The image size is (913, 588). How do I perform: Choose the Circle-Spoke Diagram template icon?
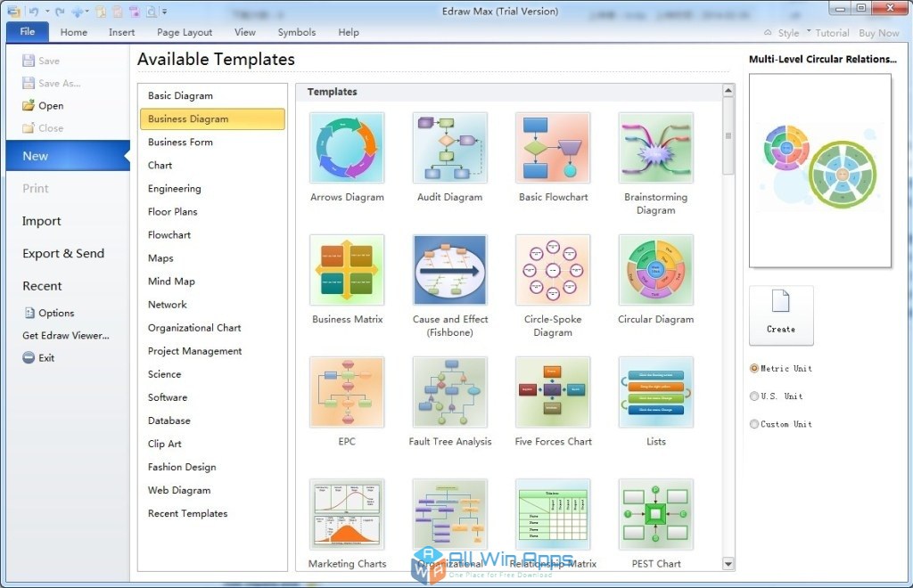553,270
